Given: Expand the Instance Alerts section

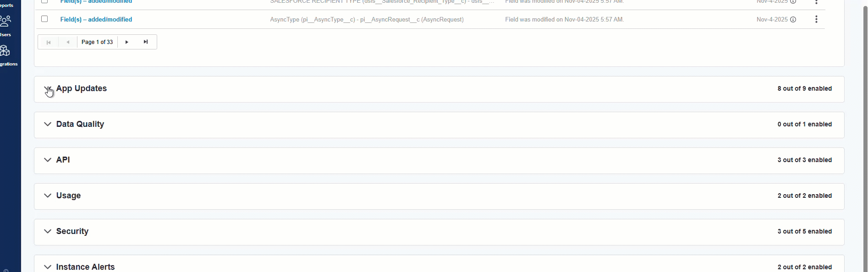Looking at the screenshot, I should (48, 267).
